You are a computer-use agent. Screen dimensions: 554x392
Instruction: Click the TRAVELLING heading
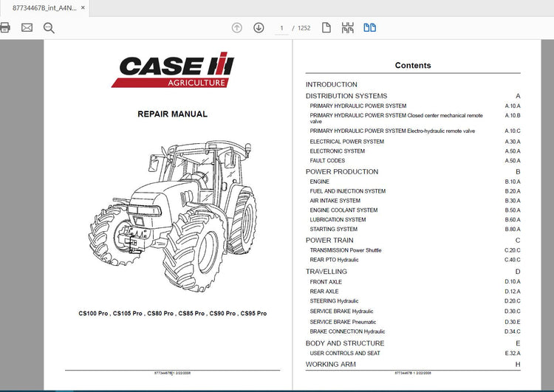pos(326,272)
